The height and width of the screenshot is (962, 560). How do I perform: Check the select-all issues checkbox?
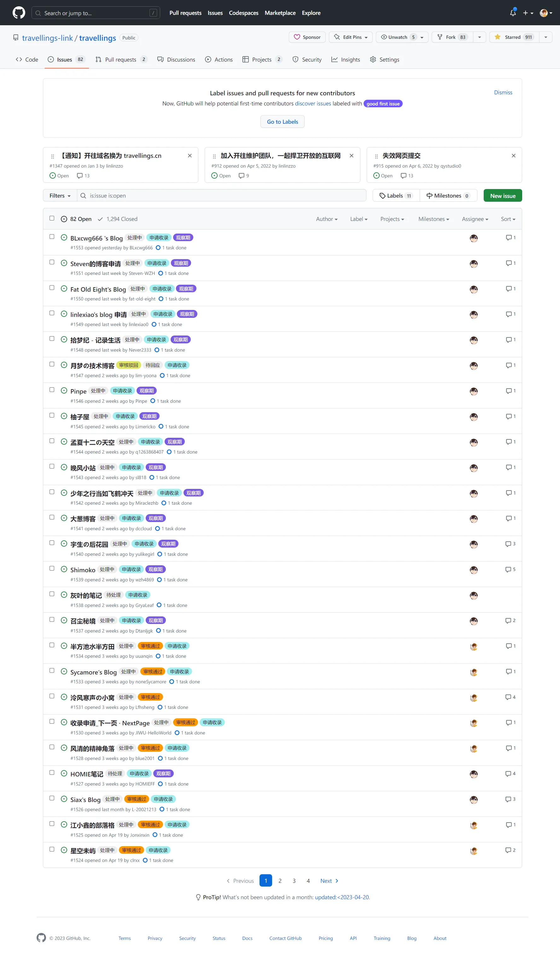coord(52,218)
